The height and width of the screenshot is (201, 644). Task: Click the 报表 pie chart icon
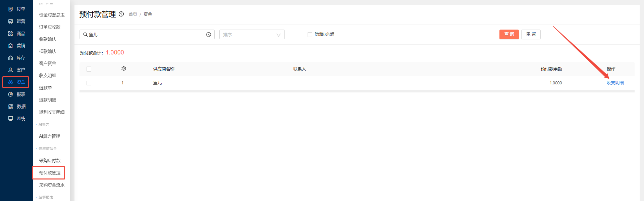tap(10, 94)
